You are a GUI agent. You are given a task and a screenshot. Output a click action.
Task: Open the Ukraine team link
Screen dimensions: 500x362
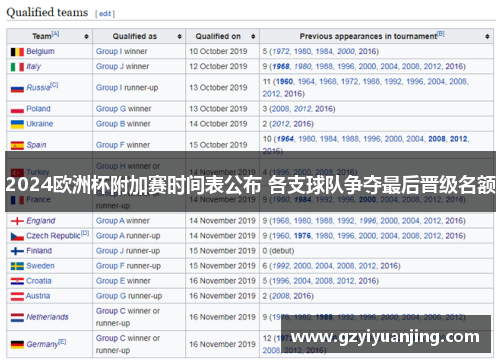pyautogui.click(x=40, y=124)
